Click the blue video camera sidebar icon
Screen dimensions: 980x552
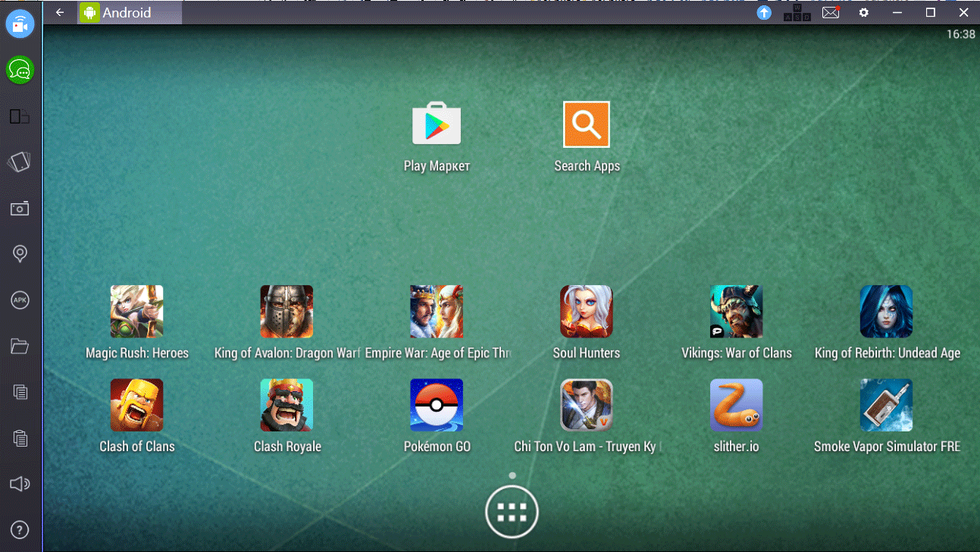click(20, 24)
